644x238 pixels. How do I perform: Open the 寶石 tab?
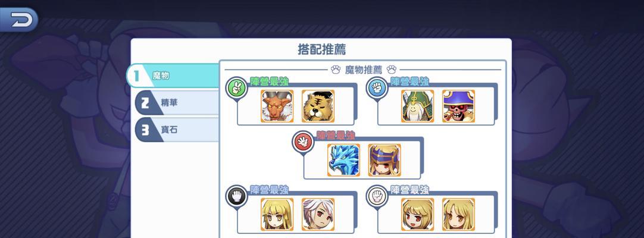point(177,130)
